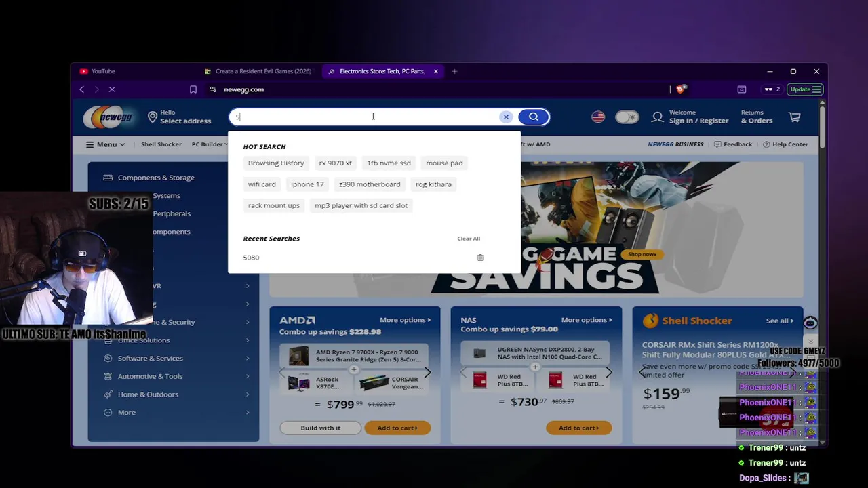Open AMD More options

click(x=405, y=320)
